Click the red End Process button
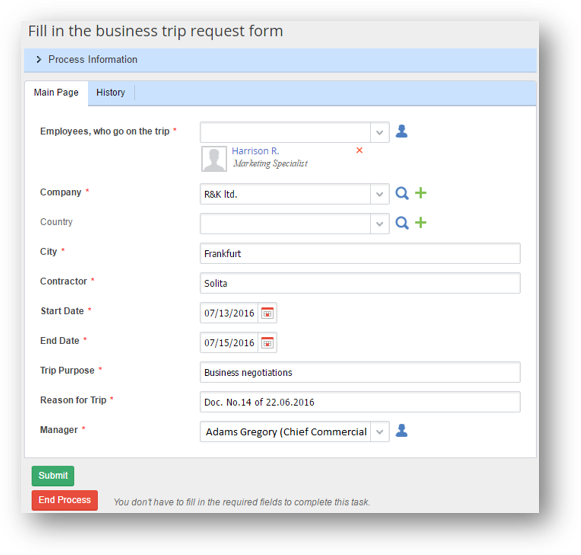 [x=65, y=500]
